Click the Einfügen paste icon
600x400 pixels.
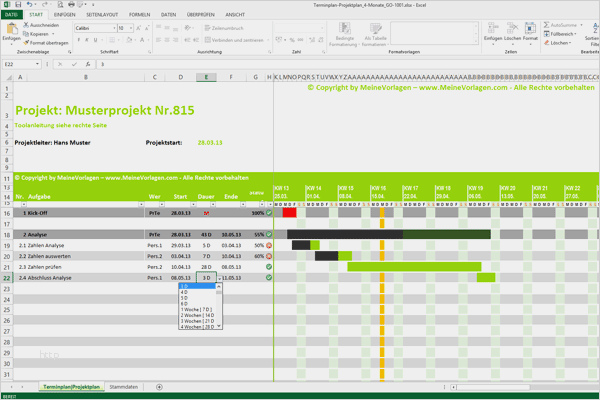click(x=11, y=28)
